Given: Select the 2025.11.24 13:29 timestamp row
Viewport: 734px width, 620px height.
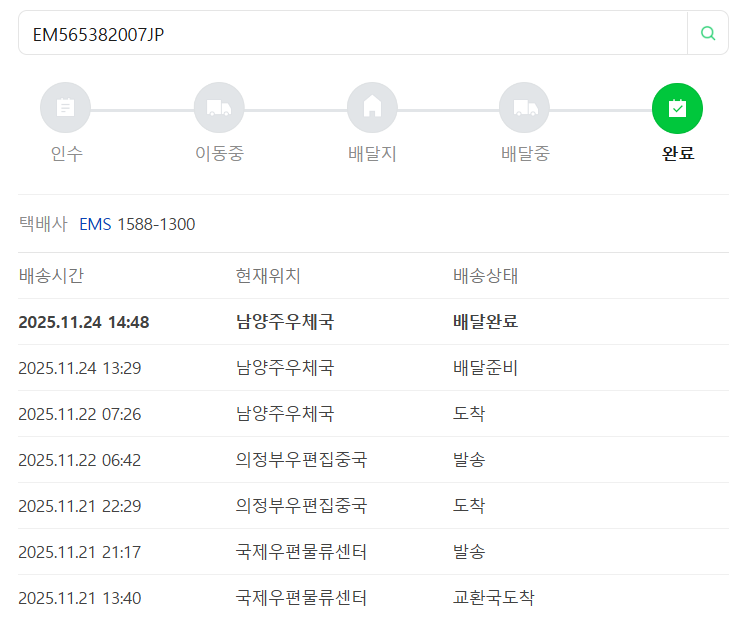Looking at the screenshot, I should pyautogui.click(x=79, y=368).
